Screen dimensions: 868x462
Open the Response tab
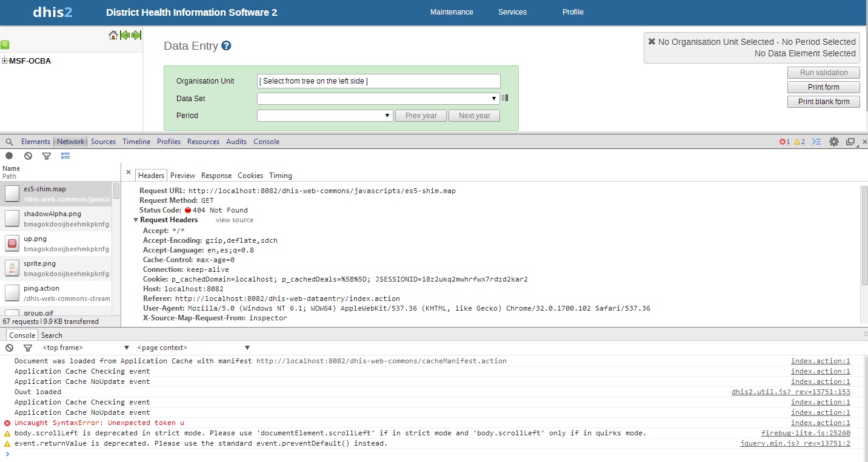click(216, 176)
